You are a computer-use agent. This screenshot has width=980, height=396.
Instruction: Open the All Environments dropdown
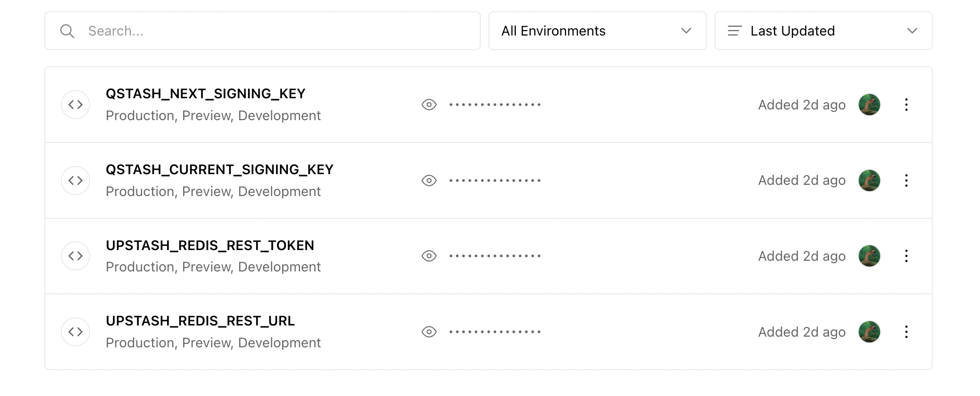597,31
